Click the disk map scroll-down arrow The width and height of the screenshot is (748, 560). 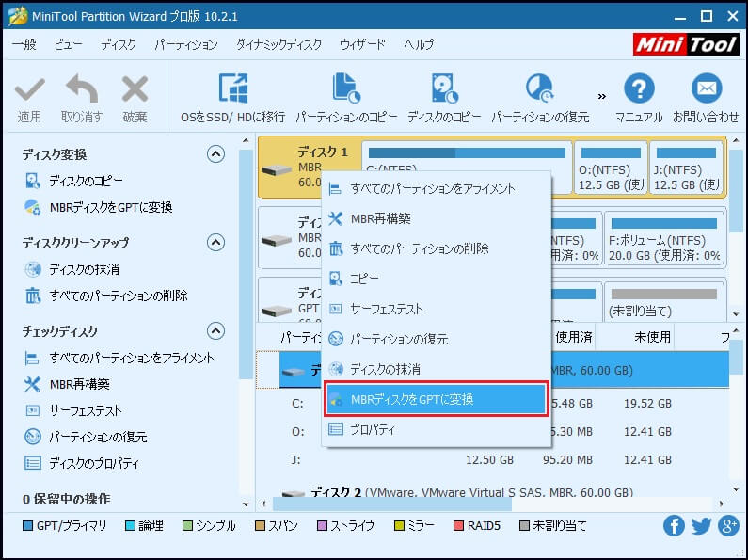(736, 313)
